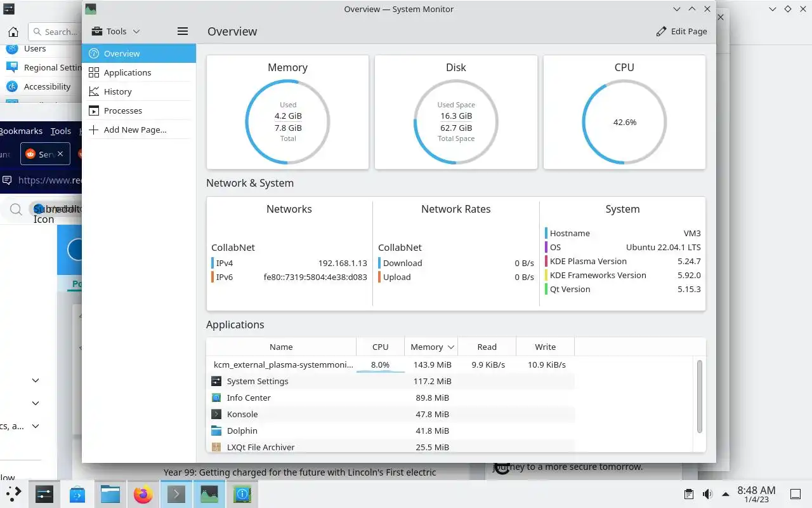Click the IPv4 address 192.168.1.13
Viewport: 812px width, 508px height.
(x=343, y=263)
